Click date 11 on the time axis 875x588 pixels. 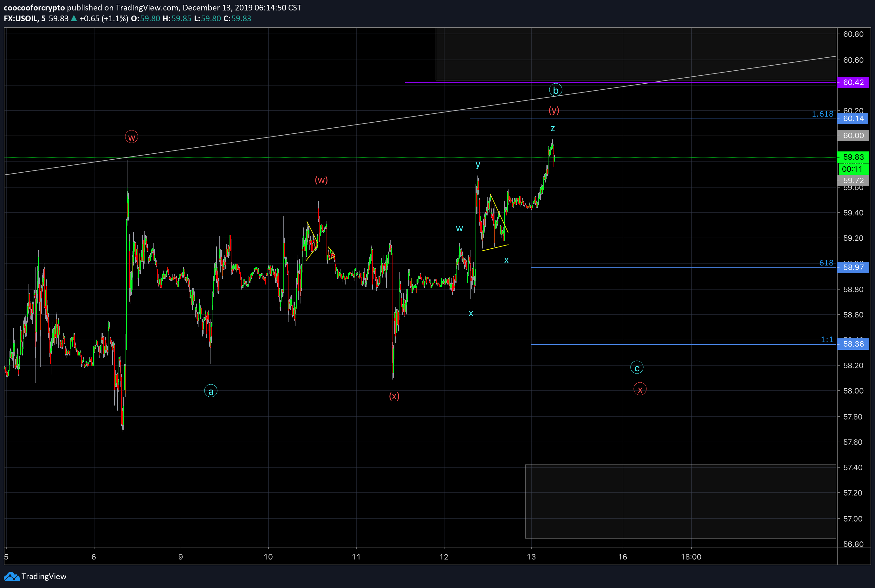pos(356,557)
